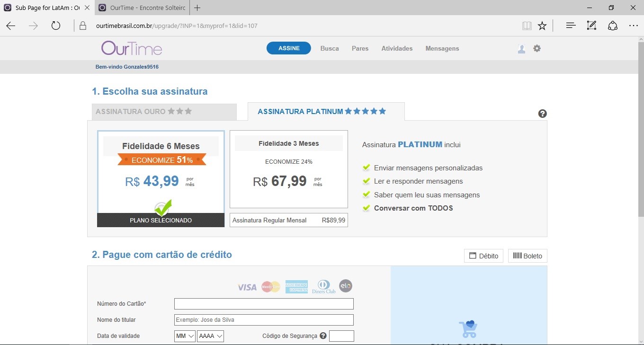The image size is (644, 345).
Task: Open user profile silhouette icon
Action: pyautogui.click(x=521, y=49)
